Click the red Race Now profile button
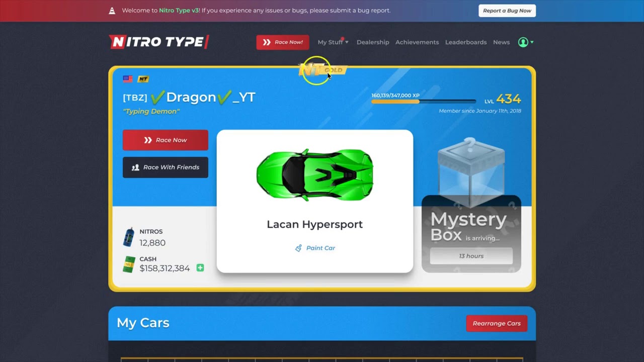This screenshot has width=644, height=362. pos(166,140)
